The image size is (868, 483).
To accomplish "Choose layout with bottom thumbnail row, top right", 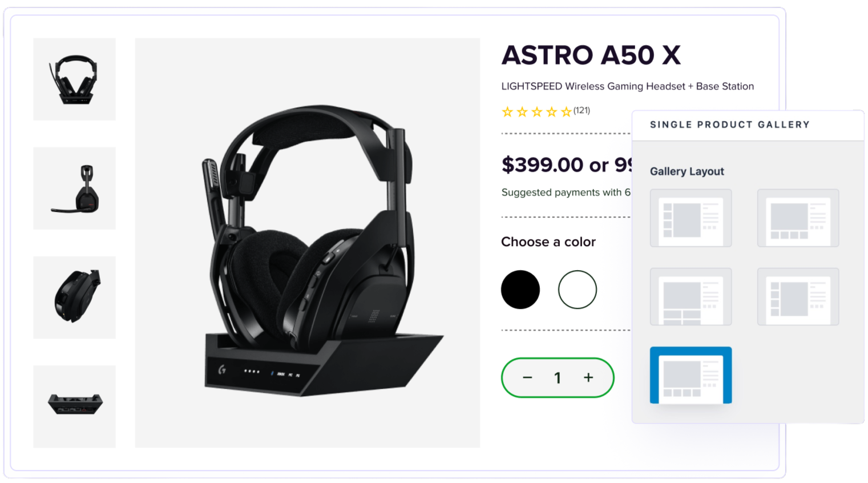I will tap(798, 218).
